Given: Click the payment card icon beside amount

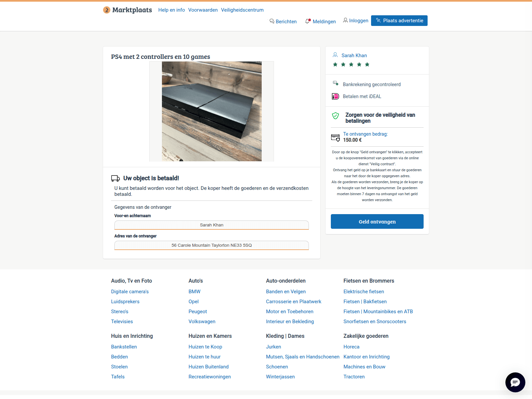Looking at the screenshot, I should tap(335, 138).
